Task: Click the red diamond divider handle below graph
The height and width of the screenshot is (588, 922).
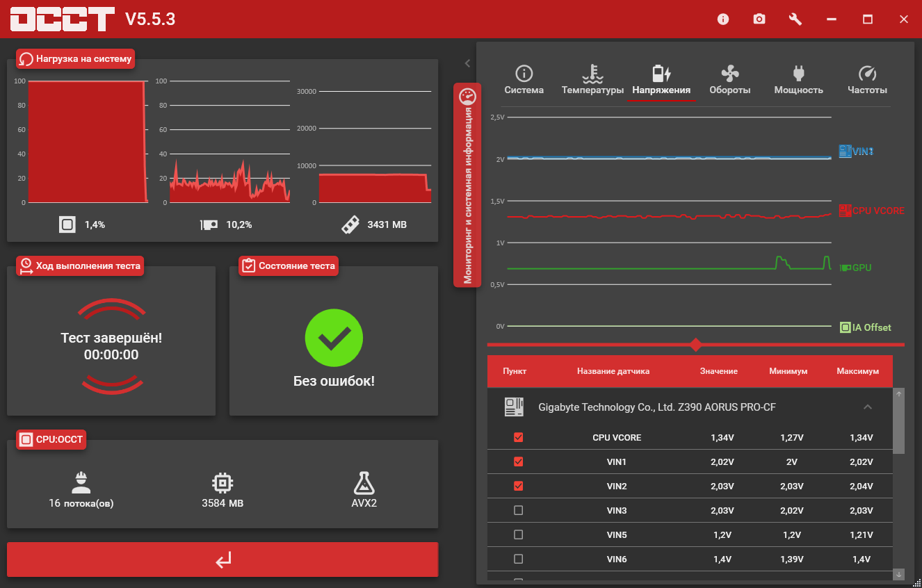Action: (695, 345)
